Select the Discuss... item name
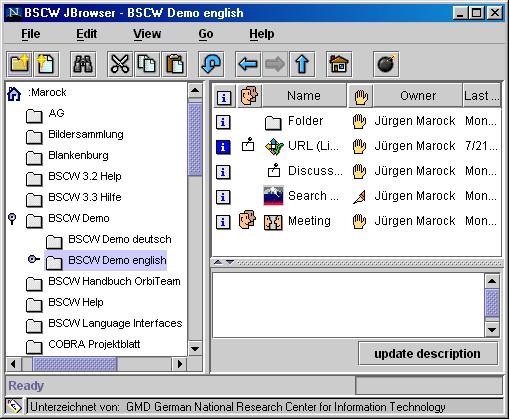Viewport: 510px width, 420px height. [x=315, y=171]
